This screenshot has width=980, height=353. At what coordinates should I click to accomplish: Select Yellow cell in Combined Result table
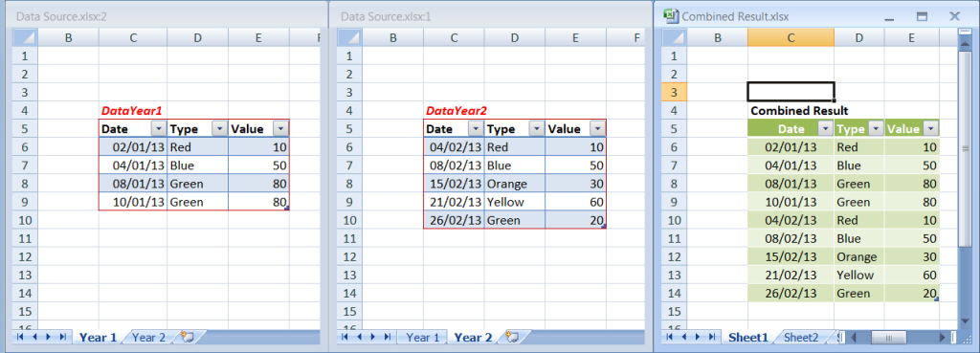click(x=858, y=275)
